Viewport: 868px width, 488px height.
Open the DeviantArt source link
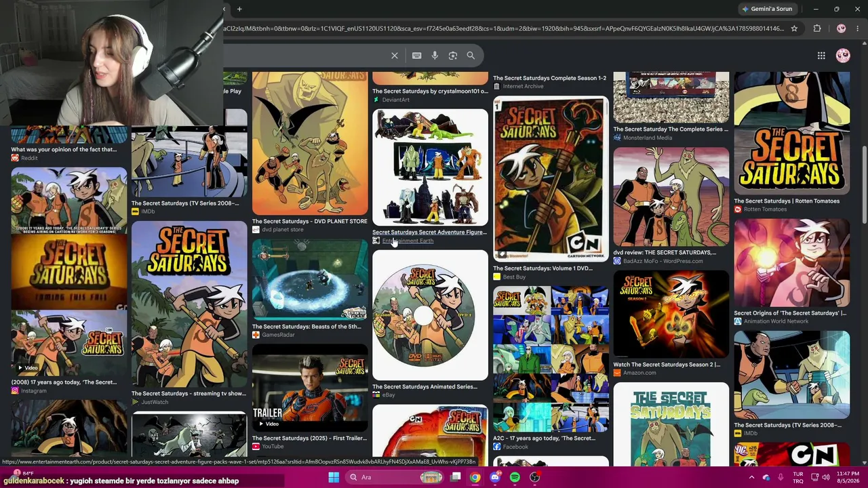click(395, 100)
